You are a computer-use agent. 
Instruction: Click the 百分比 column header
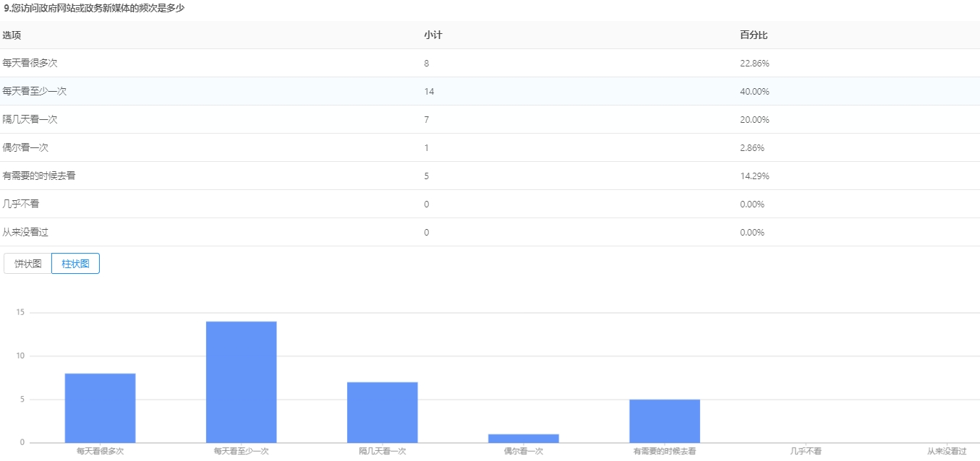coord(749,35)
